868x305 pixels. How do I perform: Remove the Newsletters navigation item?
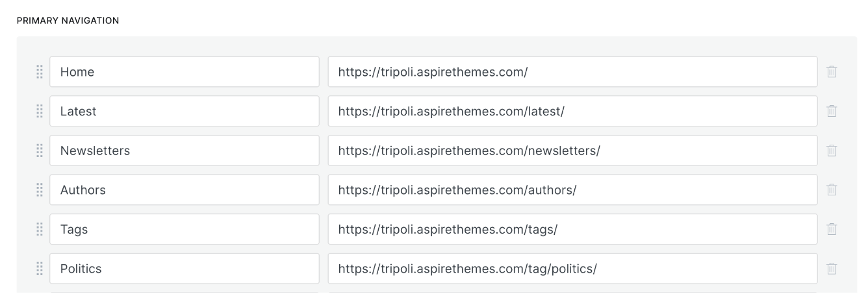pyautogui.click(x=832, y=151)
